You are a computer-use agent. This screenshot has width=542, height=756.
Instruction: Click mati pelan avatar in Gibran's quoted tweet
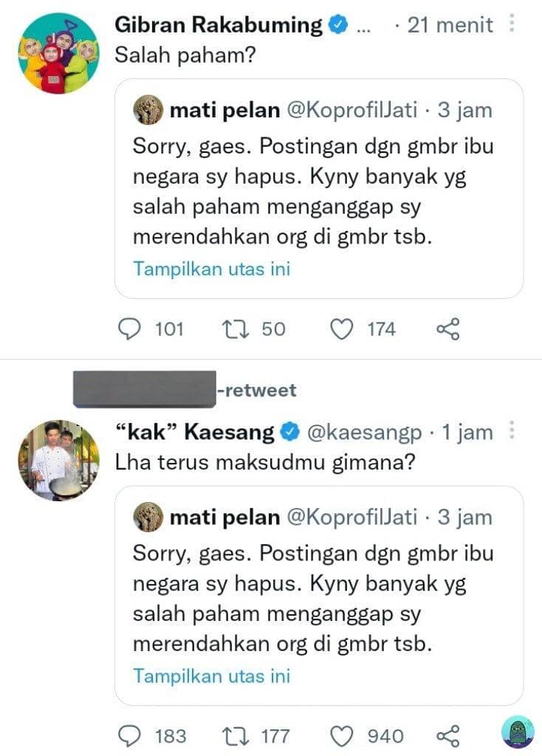point(148,111)
